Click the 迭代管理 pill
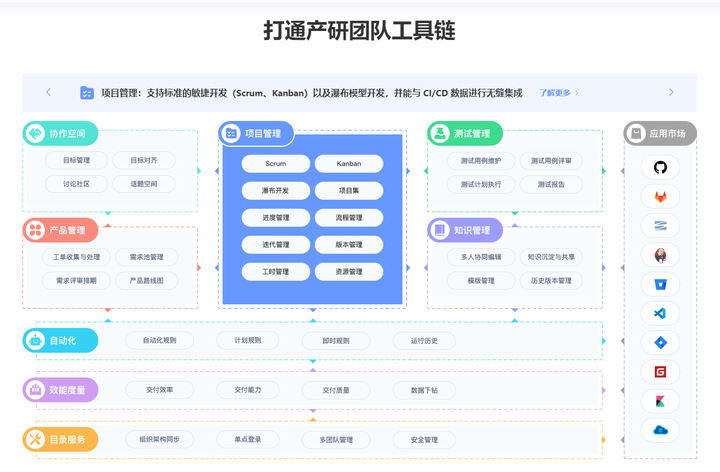 [276, 245]
